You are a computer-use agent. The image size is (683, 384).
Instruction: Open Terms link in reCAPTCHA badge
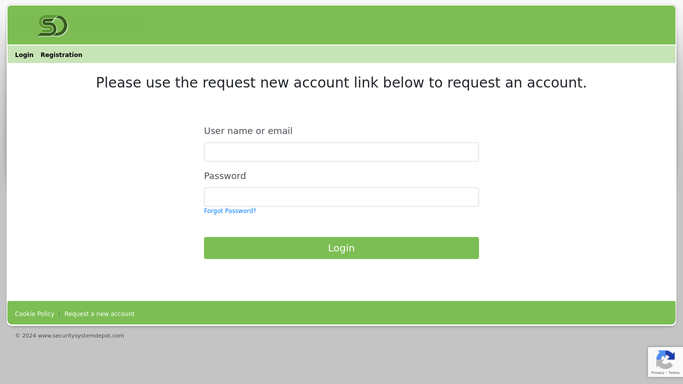[674, 373]
